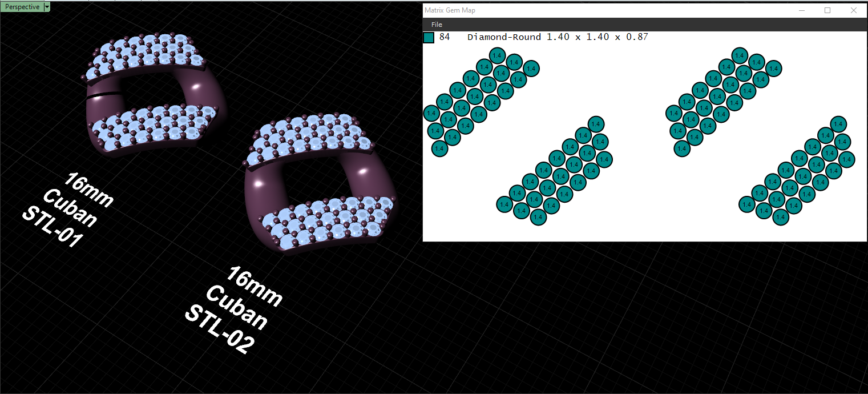The width and height of the screenshot is (868, 394).
Task: Open the dropdown arrow beside Perspective
Action: [x=47, y=7]
